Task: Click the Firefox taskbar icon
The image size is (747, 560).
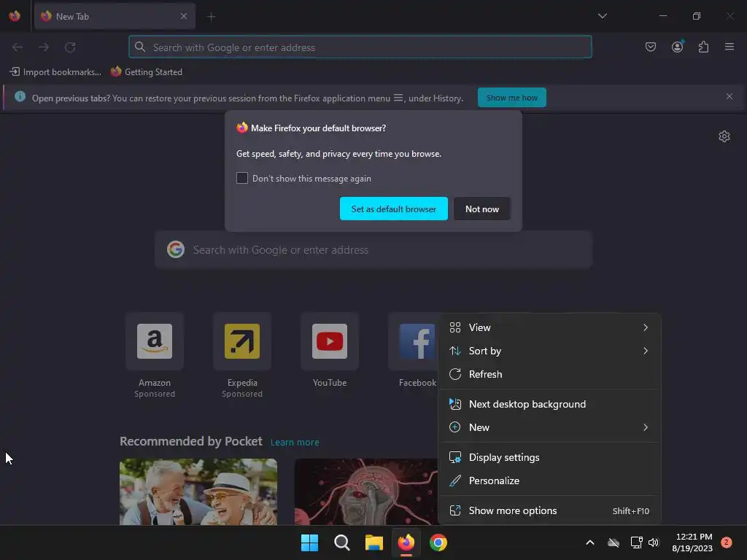Action: point(406,542)
